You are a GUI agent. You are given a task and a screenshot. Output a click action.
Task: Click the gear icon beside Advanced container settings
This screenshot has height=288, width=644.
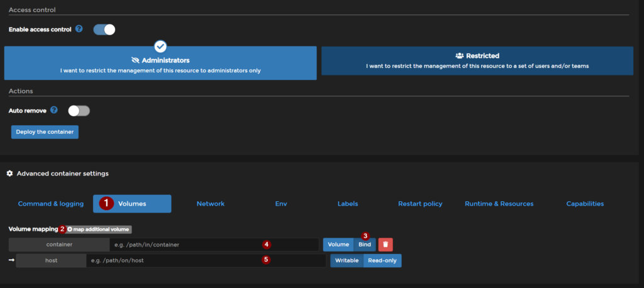[9, 174]
